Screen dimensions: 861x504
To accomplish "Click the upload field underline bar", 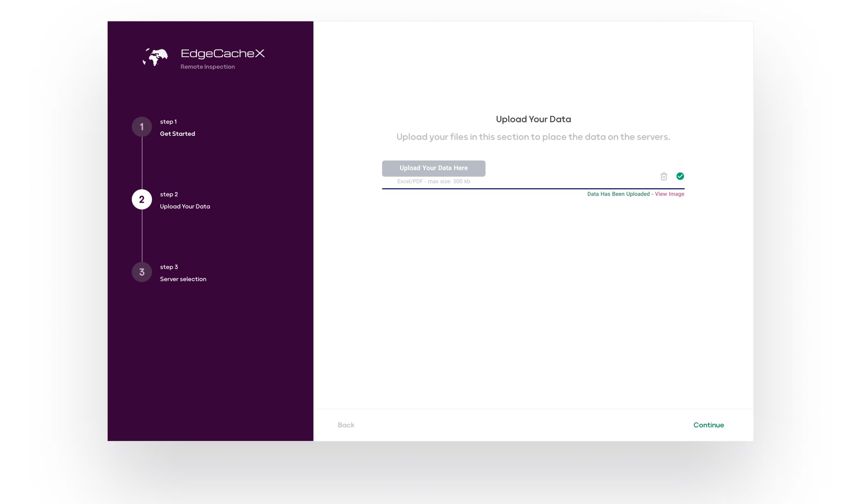I will [533, 189].
